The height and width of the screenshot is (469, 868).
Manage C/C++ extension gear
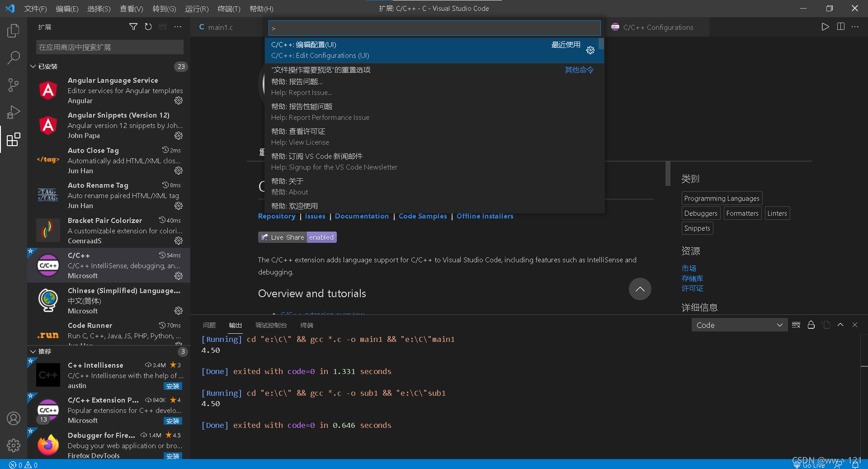(x=179, y=276)
